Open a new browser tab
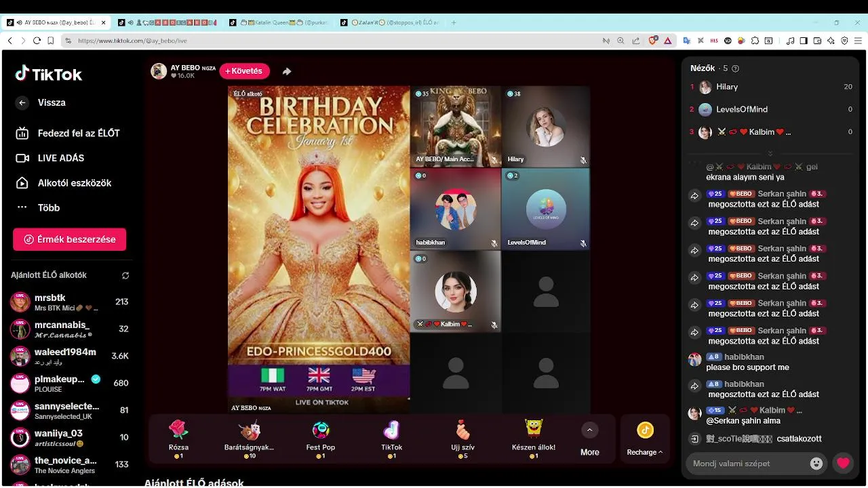The height and width of the screenshot is (488, 868). pyautogui.click(x=454, y=22)
